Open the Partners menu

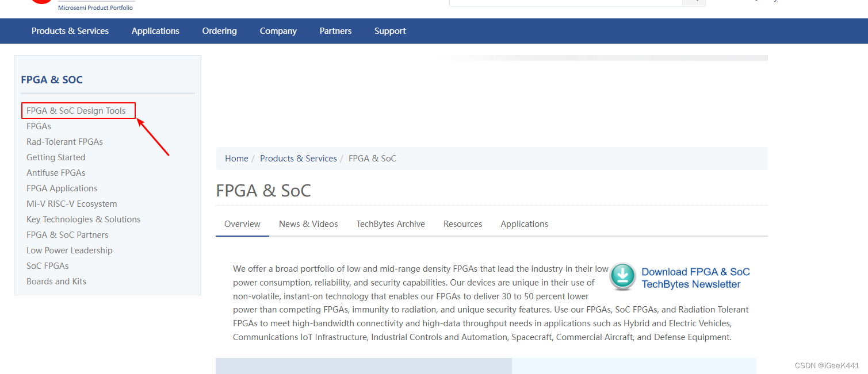pyautogui.click(x=335, y=31)
